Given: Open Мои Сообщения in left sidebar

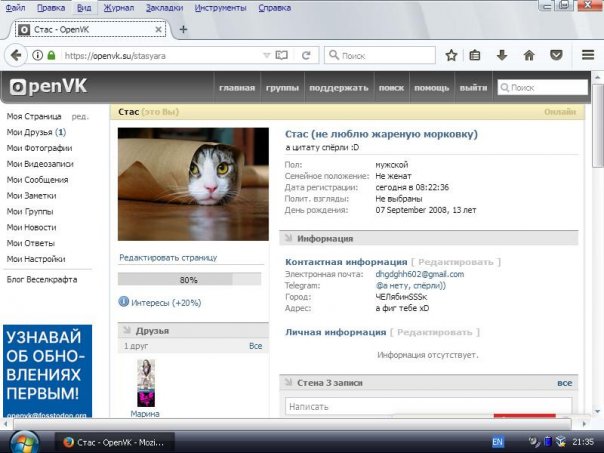Looking at the screenshot, I should click(x=37, y=180).
